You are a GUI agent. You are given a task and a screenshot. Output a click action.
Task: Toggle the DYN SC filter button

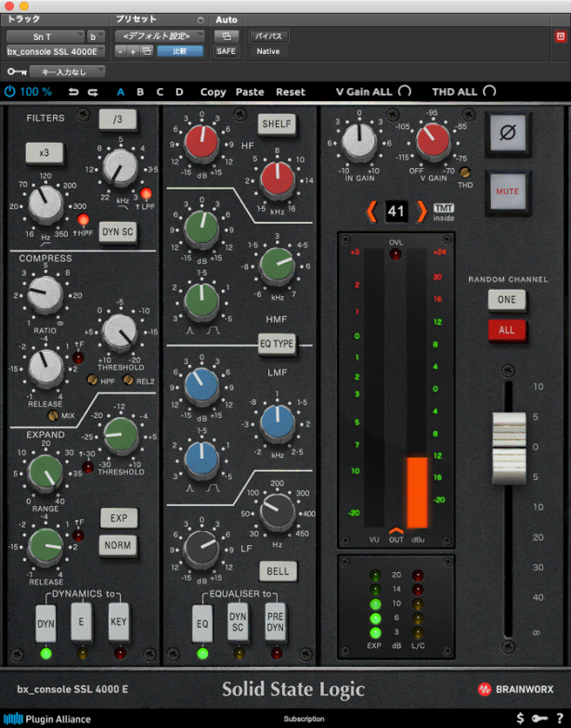118,232
